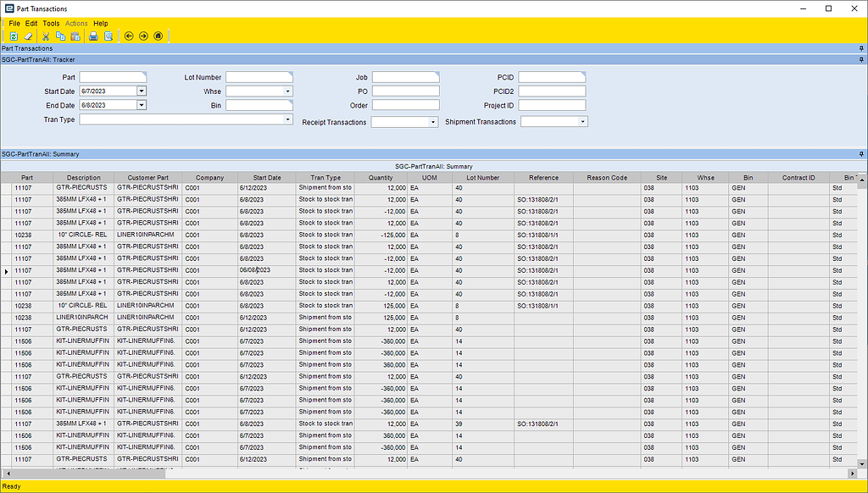Image resolution: width=868 pixels, height=493 pixels.
Task: Click the Refresh toolbar icon
Action: tap(14, 36)
